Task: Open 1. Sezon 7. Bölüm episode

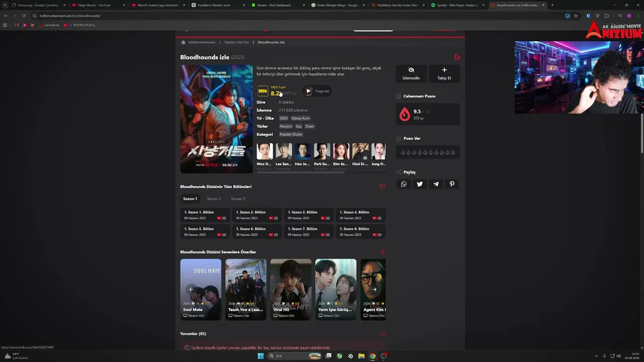Action: (x=309, y=231)
